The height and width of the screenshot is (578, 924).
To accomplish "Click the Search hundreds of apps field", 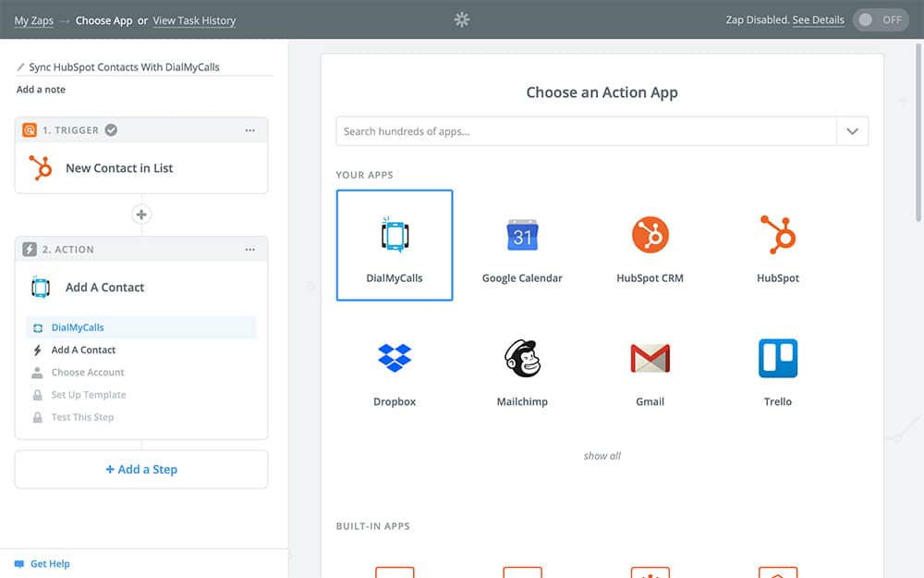I will [x=586, y=131].
